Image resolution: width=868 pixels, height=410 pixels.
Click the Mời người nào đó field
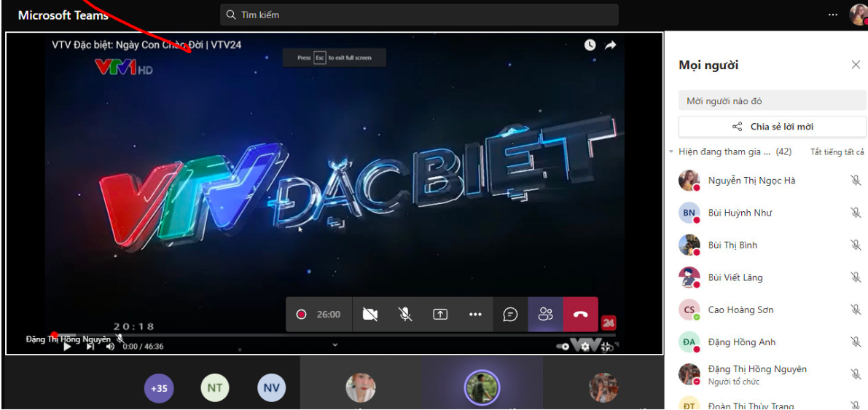coord(773,100)
